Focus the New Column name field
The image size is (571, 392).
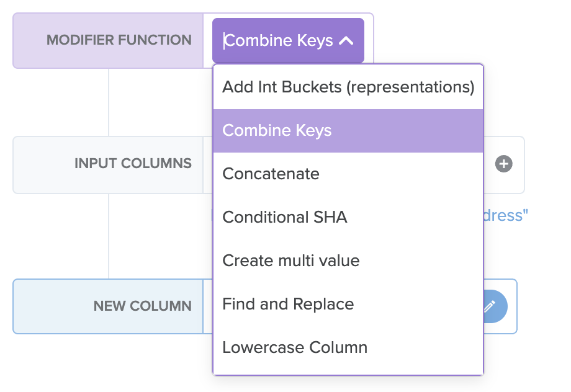pyautogui.click(x=209, y=306)
